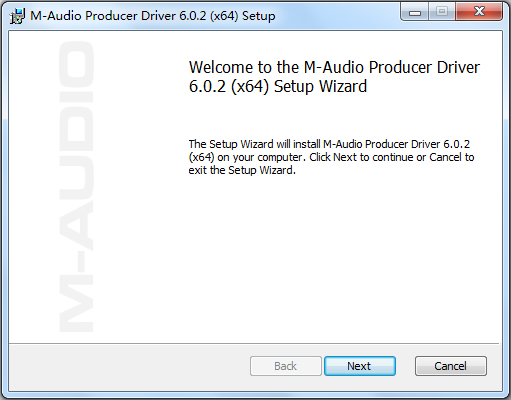Click the title bar text ending in Setup
511x400 pixels.
[153, 16]
